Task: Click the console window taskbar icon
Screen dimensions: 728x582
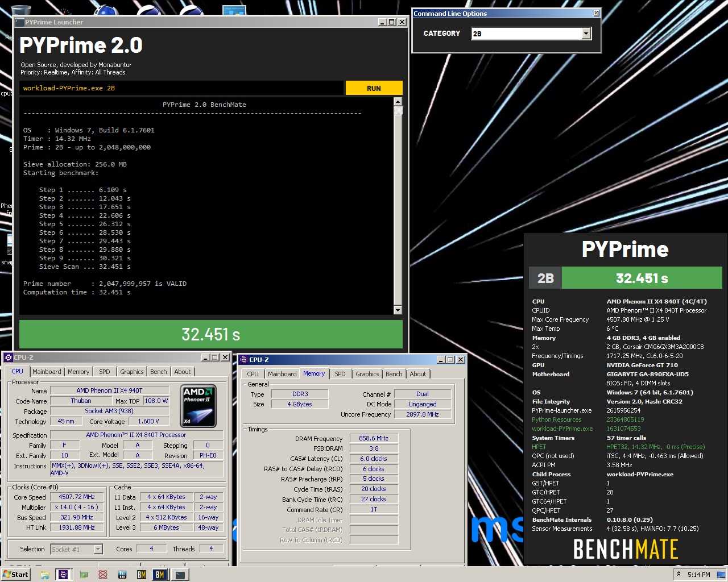Action: click(180, 575)
